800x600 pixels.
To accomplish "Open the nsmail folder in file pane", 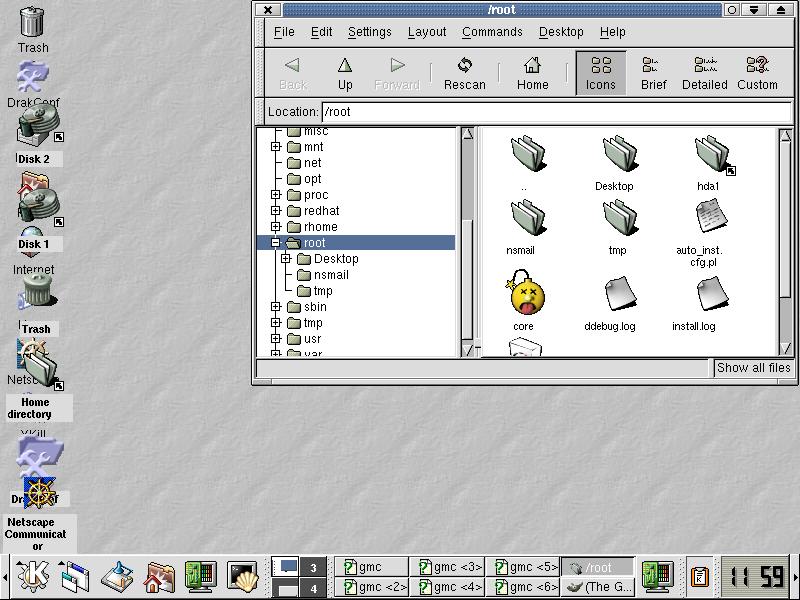I will pyautogui.click(x=526, y=218).
